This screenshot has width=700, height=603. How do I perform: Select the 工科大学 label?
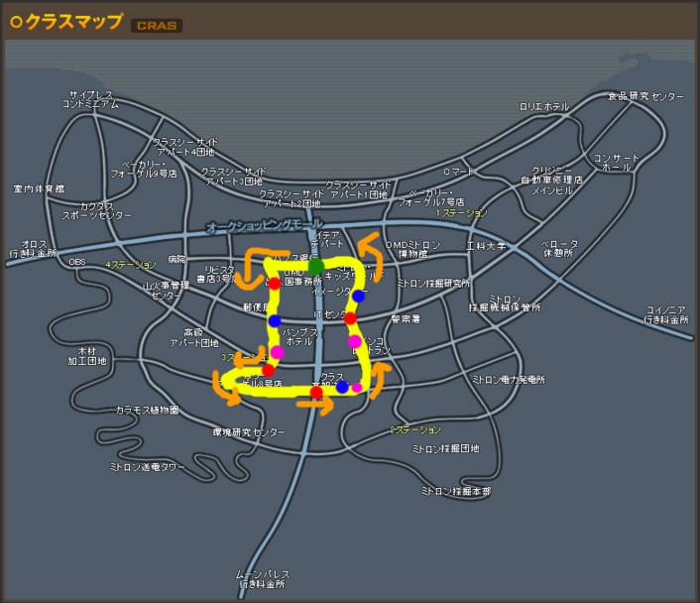[486, 246]
